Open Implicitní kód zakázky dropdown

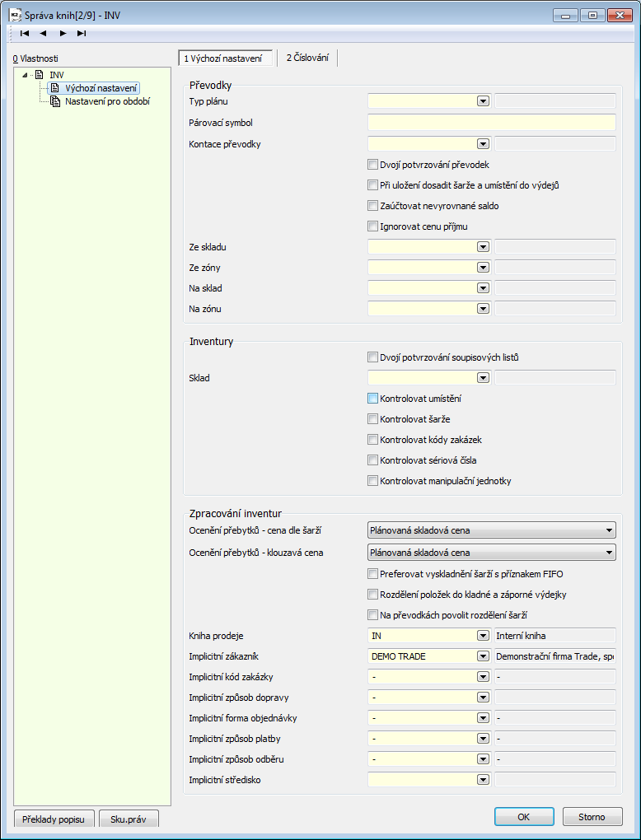(x=484, y=677)
